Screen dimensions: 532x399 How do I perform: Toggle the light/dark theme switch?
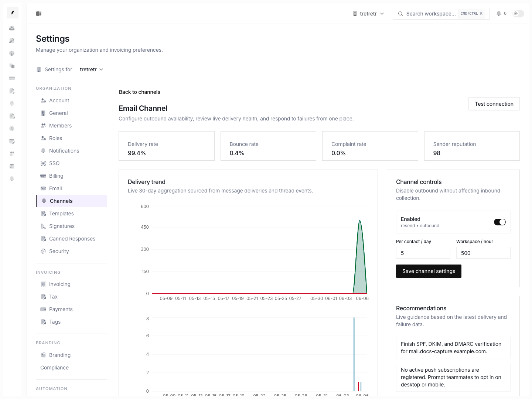518,14
